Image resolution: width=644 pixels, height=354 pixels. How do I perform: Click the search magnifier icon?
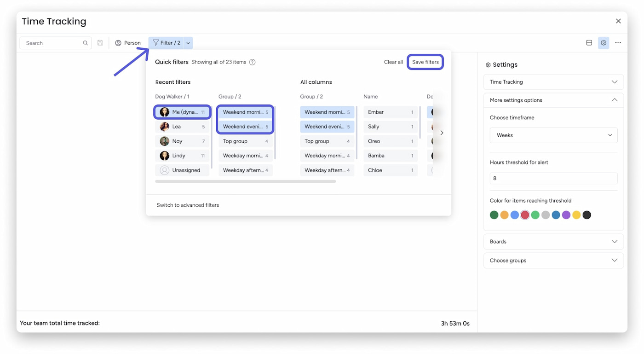pos(85,42)
